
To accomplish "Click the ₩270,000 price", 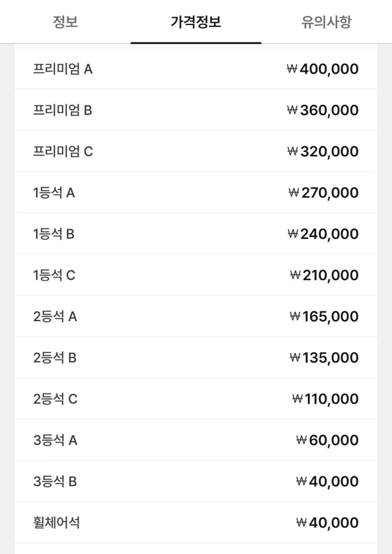I will click(x=324, y=193).
